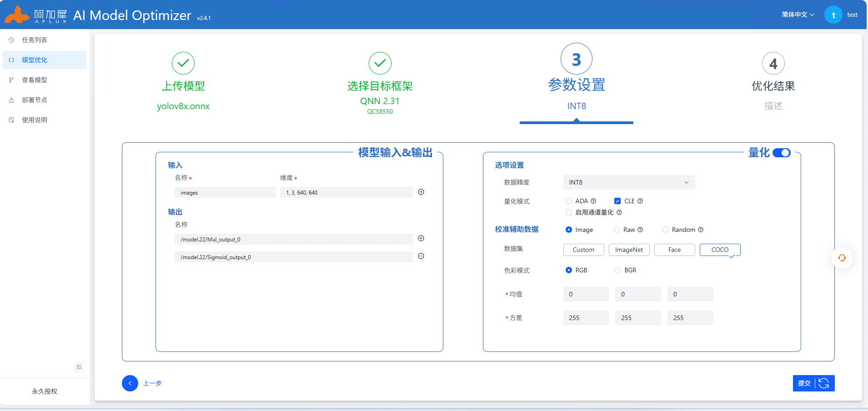Click the step 4 优化结果 circle

[773, 63]
